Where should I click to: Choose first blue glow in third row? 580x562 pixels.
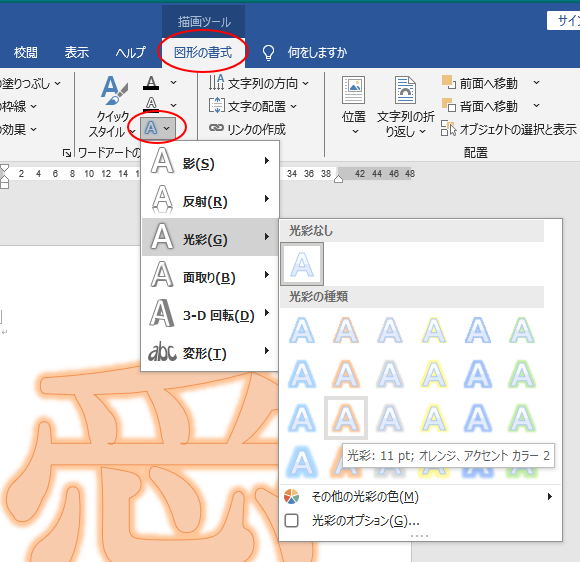302,418
